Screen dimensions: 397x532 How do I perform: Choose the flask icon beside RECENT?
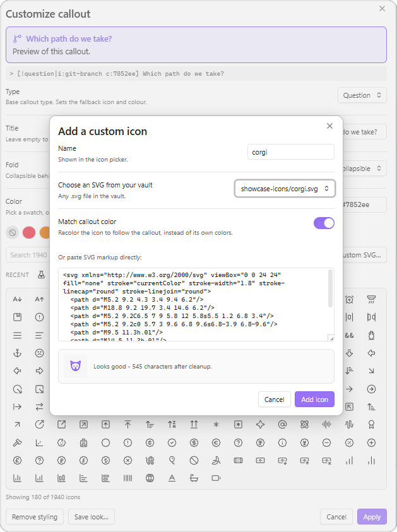coord(42,275)
